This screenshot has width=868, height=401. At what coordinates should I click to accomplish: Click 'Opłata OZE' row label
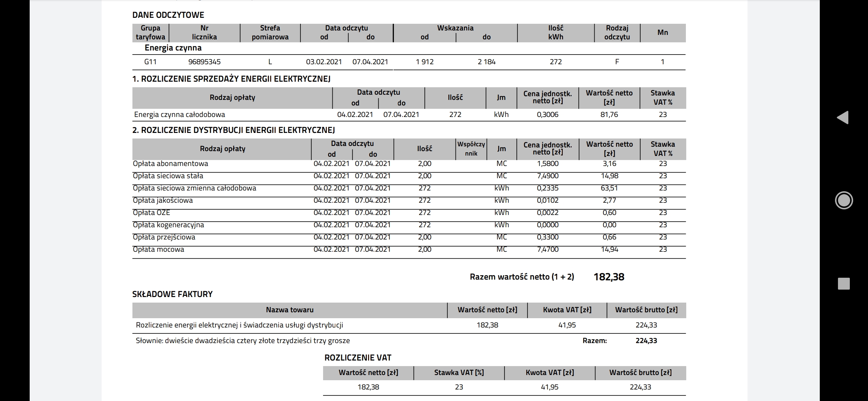click(x=151, y=212)
